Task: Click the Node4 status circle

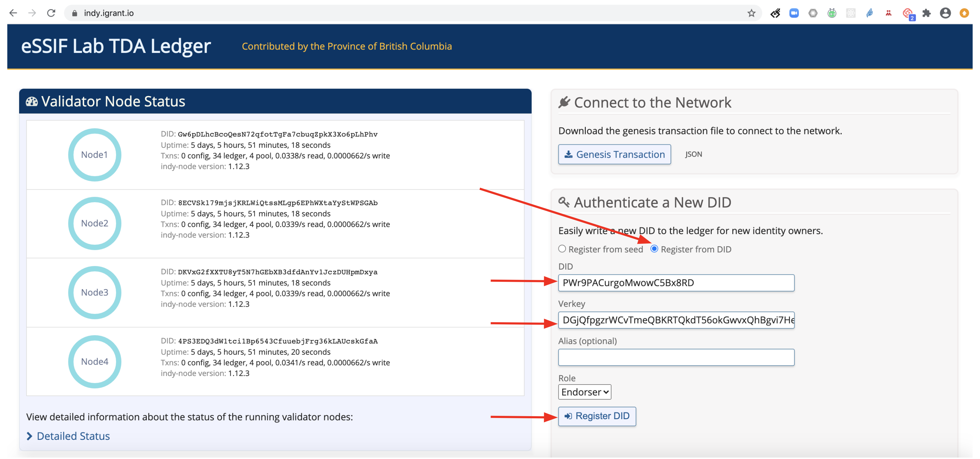Action: pyautogui.click(x=95, y=362)
